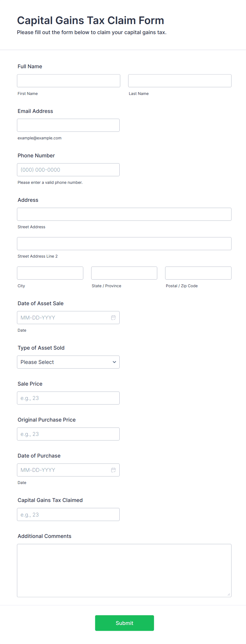The height and width of the screenshot is (644, 246).
Task: Submit the capital gains tax form
Action: click(124, 623)
